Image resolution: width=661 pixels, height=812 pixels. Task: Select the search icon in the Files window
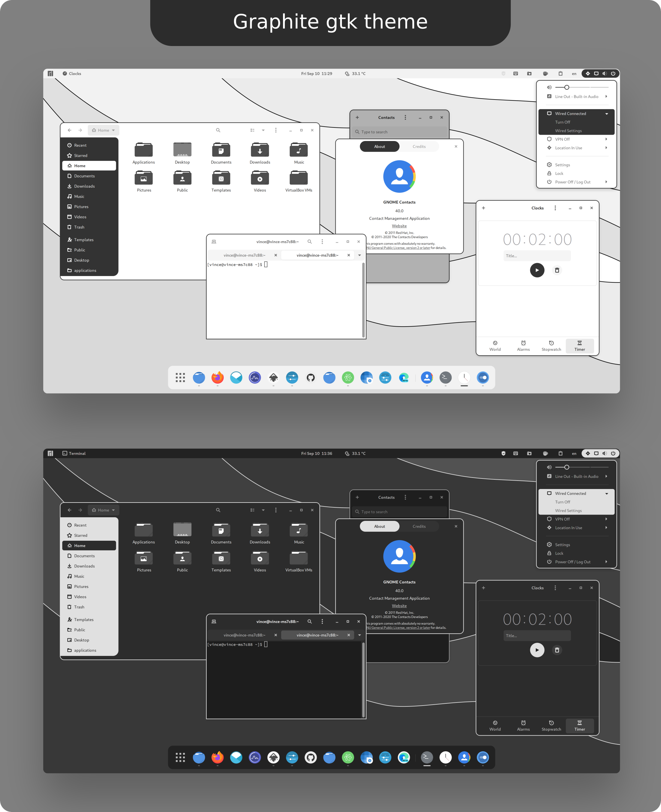(218, 130)
